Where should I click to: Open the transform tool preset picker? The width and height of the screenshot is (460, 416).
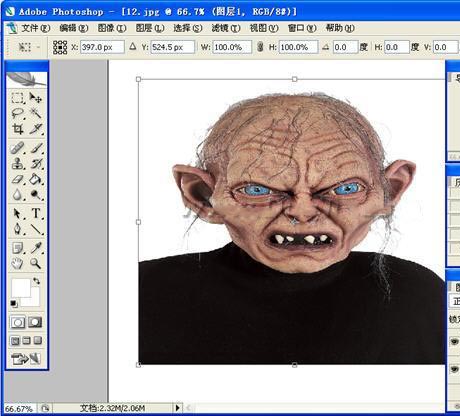(29, 47)
